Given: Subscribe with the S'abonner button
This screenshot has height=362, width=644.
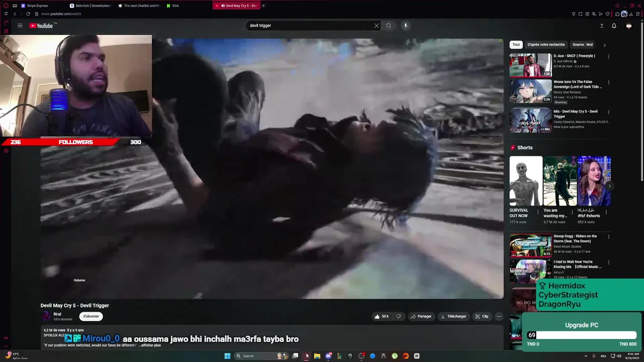Looking at the screenshot, I should tap(91, 316).
